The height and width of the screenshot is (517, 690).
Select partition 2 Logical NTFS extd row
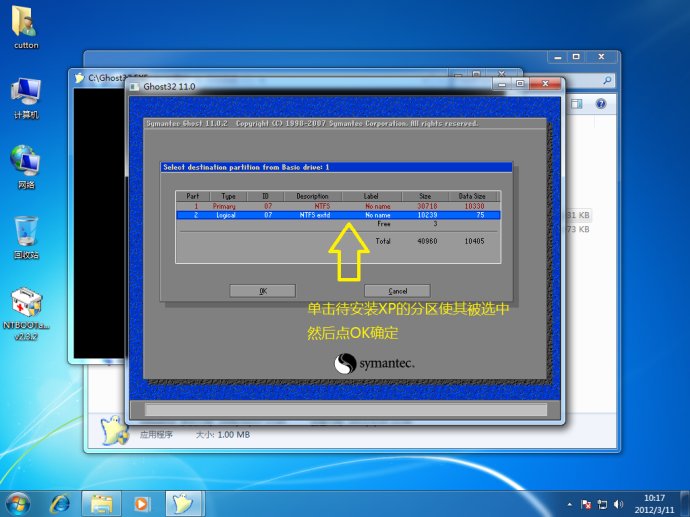click(x=338, y=215)
